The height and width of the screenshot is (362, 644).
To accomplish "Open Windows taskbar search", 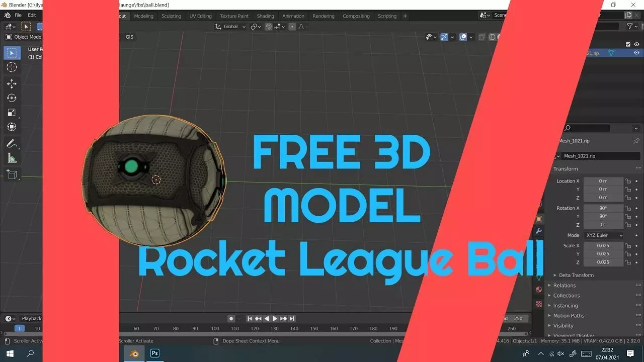I will pyautogui.click(x=30, y=353).
